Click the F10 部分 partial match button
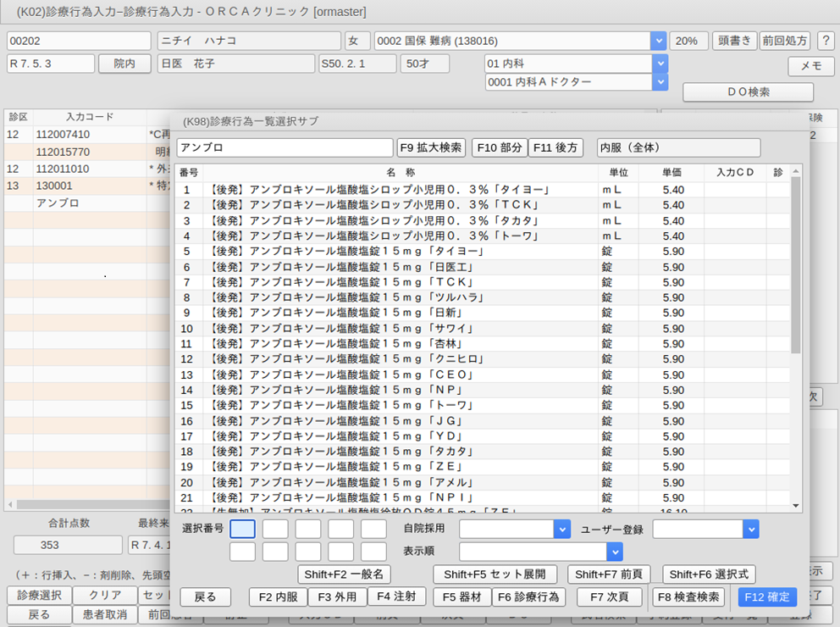This screenshot has height=627, width=840. point(499,147)
